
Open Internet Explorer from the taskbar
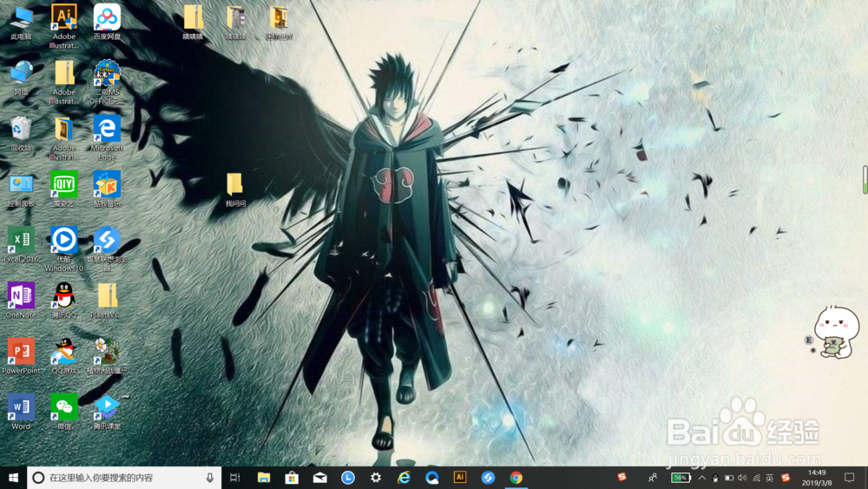pos(404,478)
